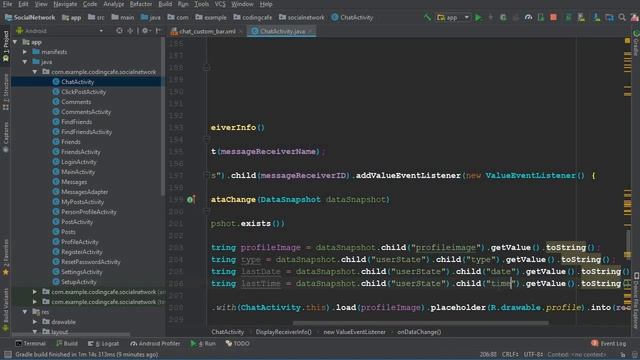Select PersonProfileActivity class in project tree
Image resolution: width=640 pixels, height=360 pixels.
click(x=89, y=212)
